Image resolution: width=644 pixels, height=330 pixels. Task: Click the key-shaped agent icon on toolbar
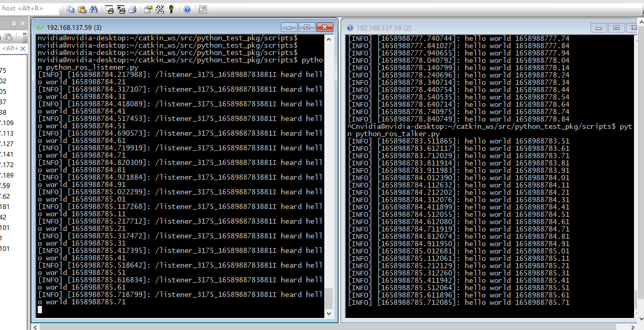(x=171, y=9)
